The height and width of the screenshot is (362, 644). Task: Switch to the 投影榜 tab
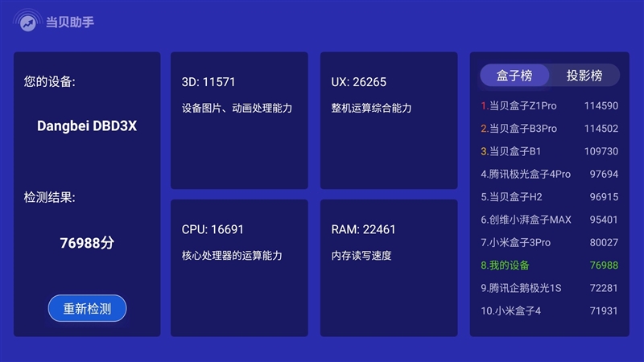584,76
